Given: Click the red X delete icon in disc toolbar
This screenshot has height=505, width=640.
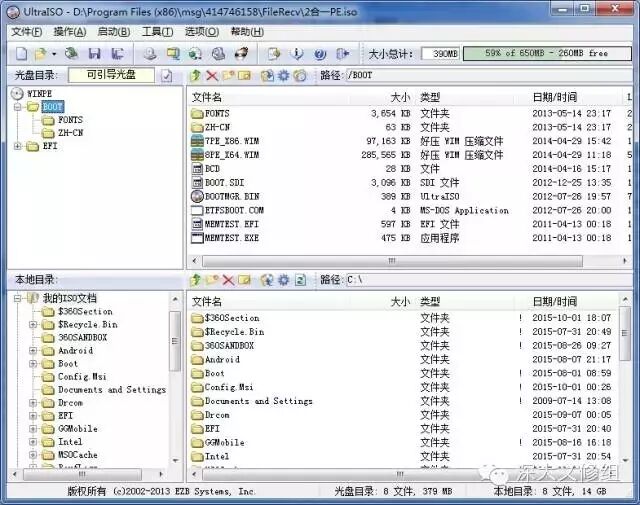Looking at the screenshot, I should [212, 75].
